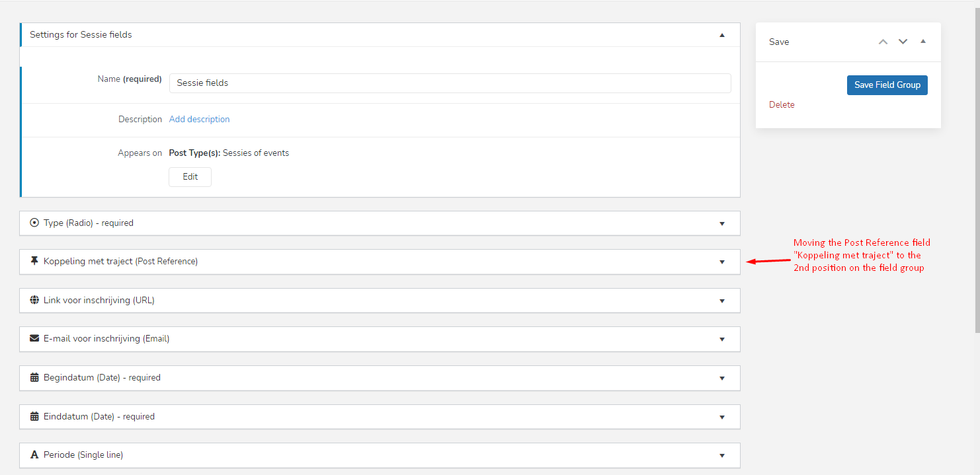
Task: Click the globe icon of Link voor inschrijving
Action: click(x=34, y=300)
